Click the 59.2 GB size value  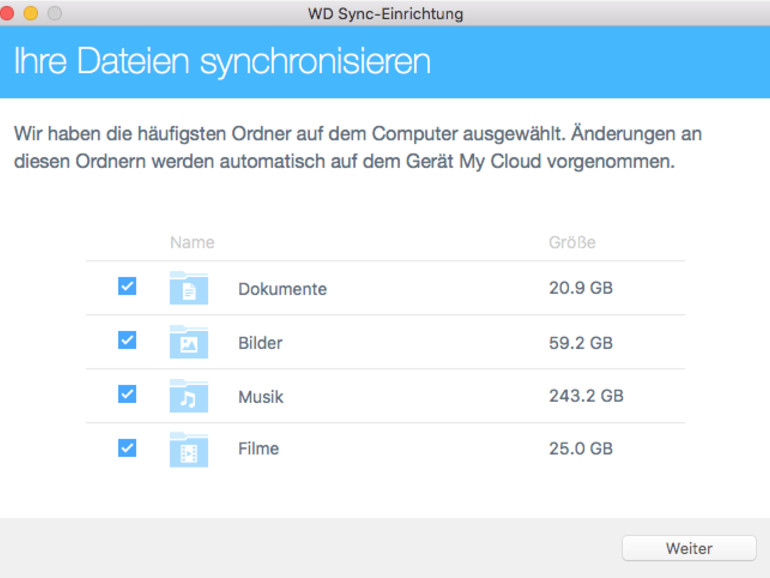point(581,343)
